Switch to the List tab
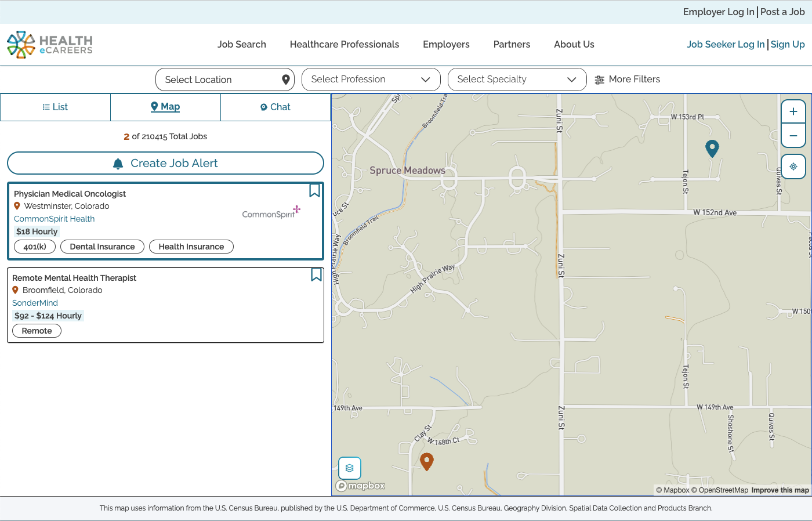 pos(55,107)
